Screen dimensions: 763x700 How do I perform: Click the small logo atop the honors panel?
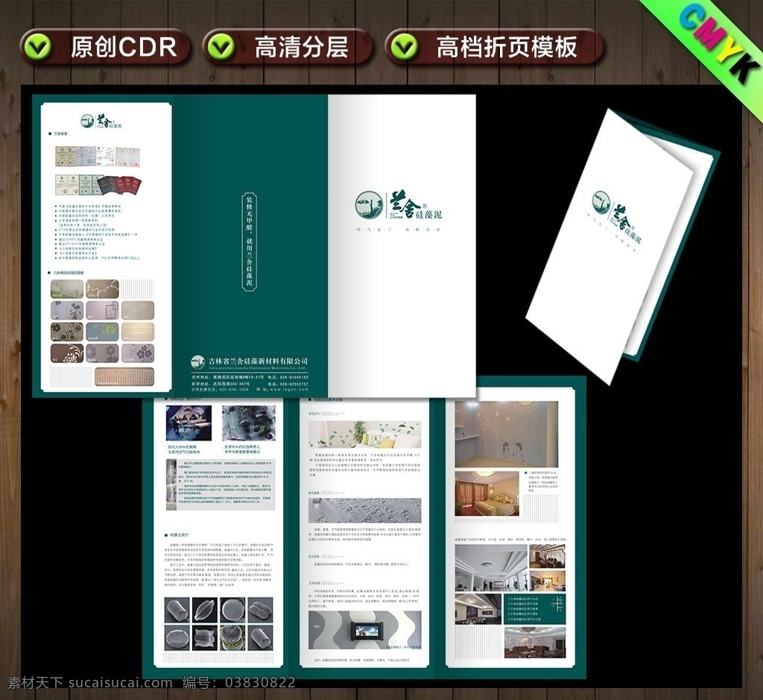click(x=102, y=121)
